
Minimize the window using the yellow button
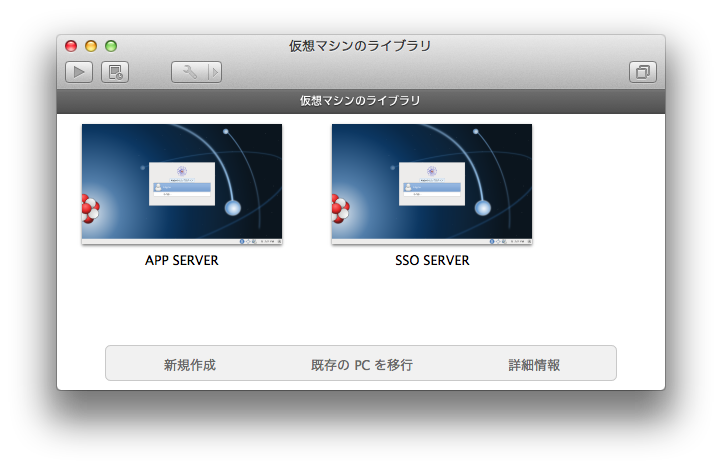tap(91, 46)
